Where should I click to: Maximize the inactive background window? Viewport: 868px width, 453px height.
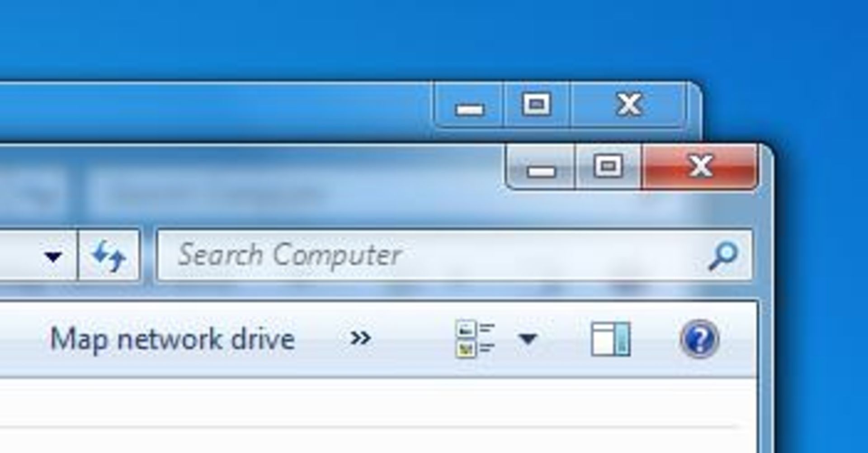point(536,105)
